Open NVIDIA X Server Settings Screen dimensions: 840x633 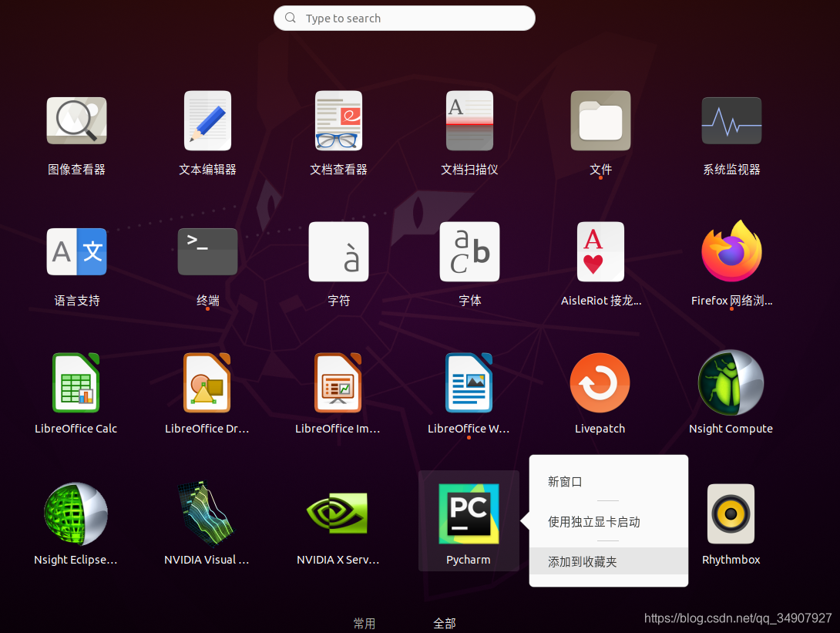coord(338,513)
